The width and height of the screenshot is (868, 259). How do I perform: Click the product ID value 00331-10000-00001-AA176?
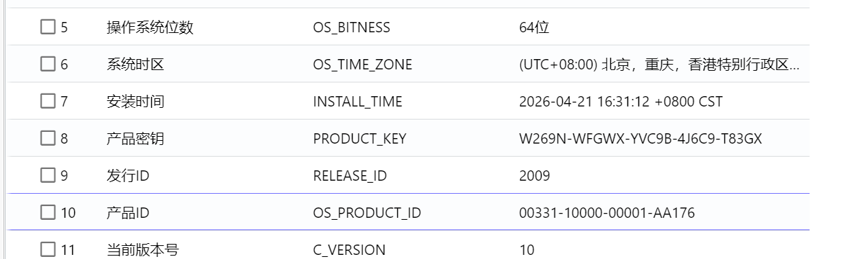coord(607,213)
